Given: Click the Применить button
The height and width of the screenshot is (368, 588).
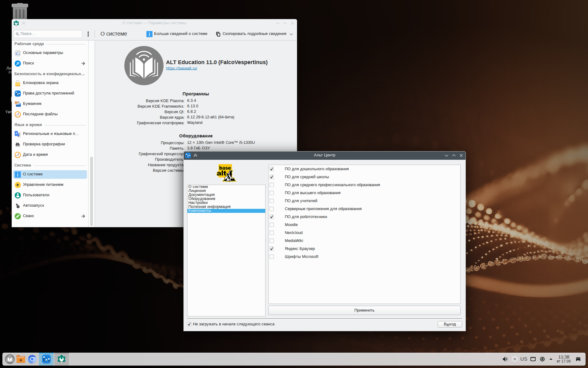Looking at the screenshot, I should (x=364, y=310).
